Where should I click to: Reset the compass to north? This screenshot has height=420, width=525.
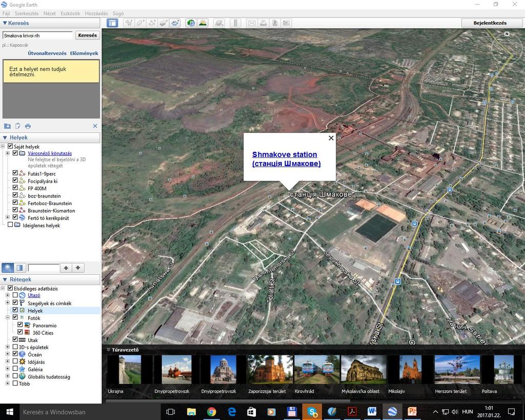tap(507, 34)
